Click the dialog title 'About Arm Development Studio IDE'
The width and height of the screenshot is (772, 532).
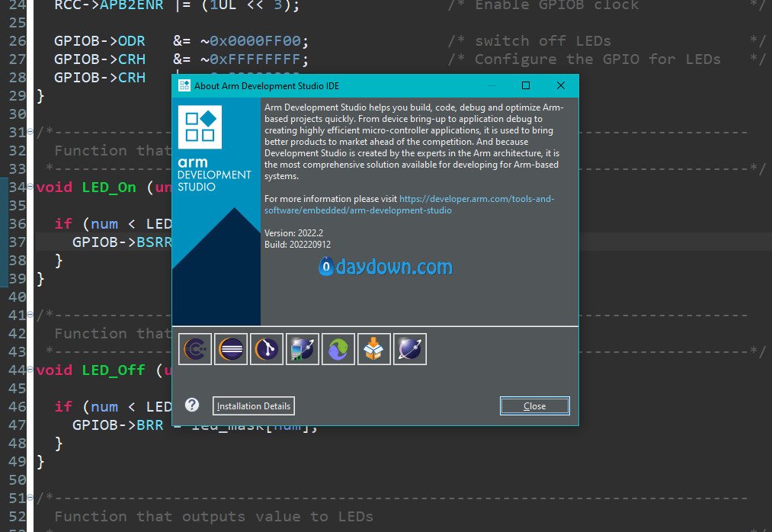tap(267, 85)
